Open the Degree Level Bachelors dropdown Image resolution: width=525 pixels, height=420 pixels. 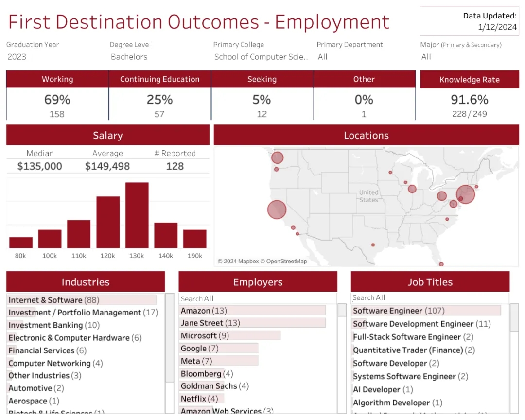click(x=157, y=57)
